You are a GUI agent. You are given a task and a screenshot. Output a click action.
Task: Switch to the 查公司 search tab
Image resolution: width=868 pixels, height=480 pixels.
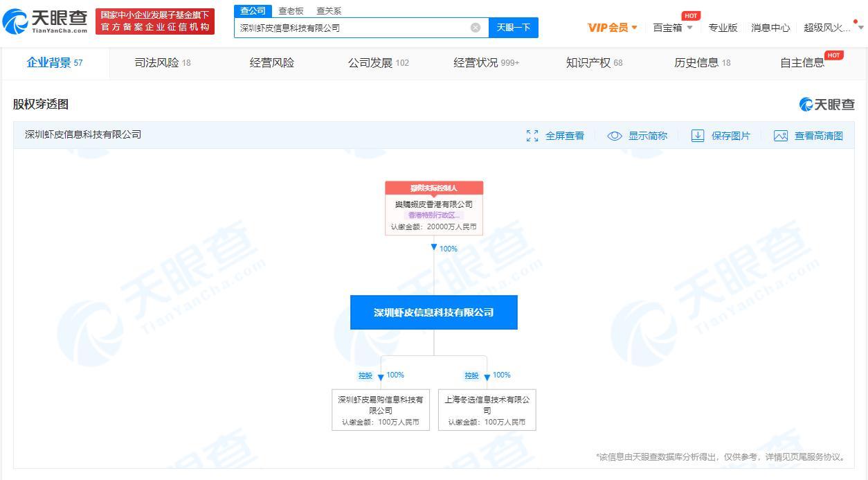coord(253,11)
